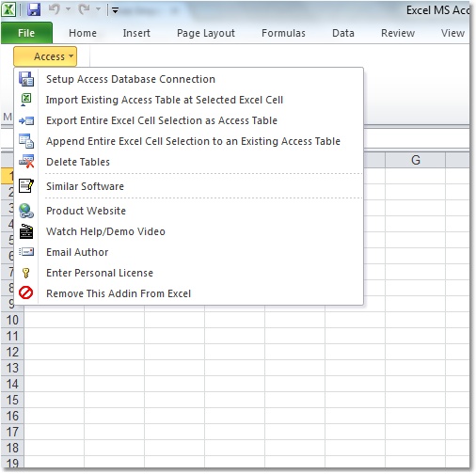Select Enter Personal License menu item
The image size is (476, 474).
click(189, 273)
